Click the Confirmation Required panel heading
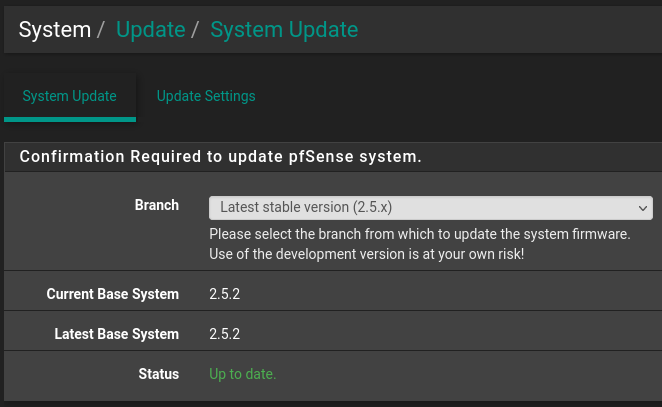Viewport: 662px width, 407px height. (220, 157)
